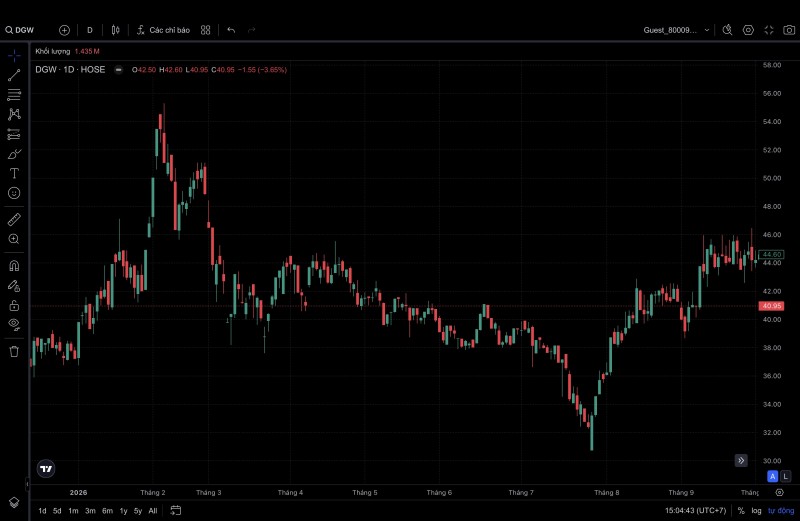Image resolution: width=800 pixels, height=521 pixels.
Task: Select the forecasting and measurement tool
Action: click(x=14, y=134)
